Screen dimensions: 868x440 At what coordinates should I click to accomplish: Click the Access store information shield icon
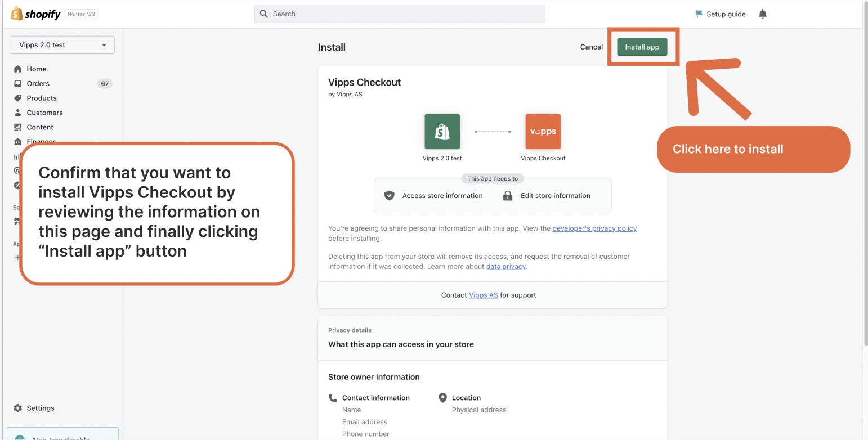coord(389,196)
